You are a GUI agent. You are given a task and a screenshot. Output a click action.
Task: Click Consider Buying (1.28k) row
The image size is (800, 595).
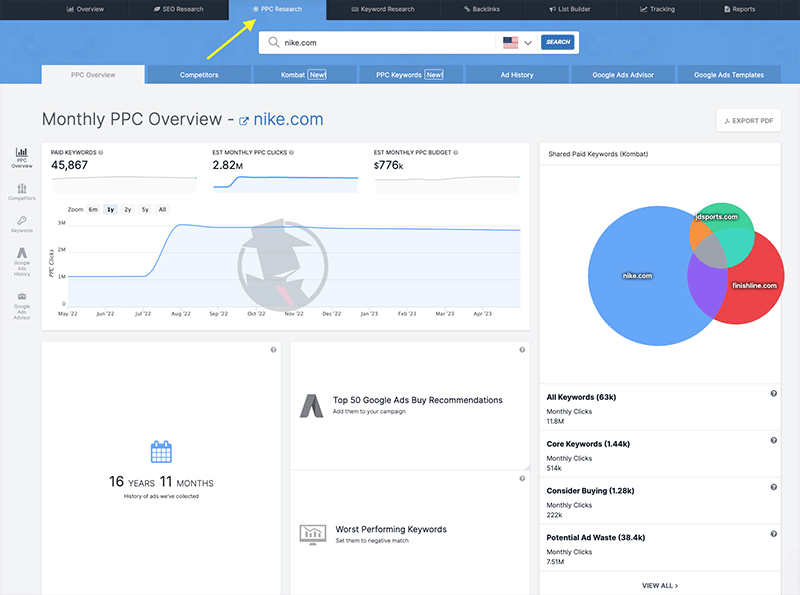coord(660,502)
